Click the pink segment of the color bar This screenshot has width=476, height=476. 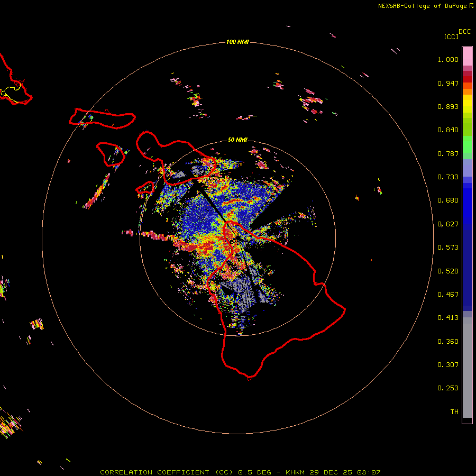pyautogui.click(x=467, y=57)
